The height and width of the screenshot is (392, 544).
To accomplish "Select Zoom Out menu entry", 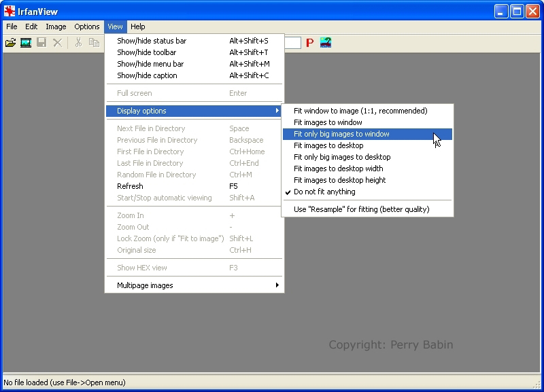I will (194, 227).
